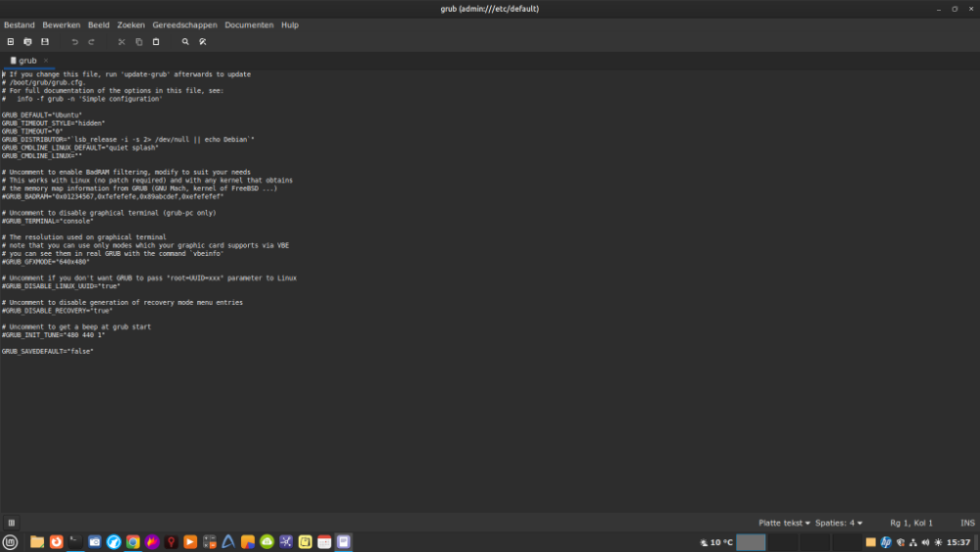The height and width of the screenshot is (552, 980).
Task: Open search with the magnifier icon
Action: (185, 42)
